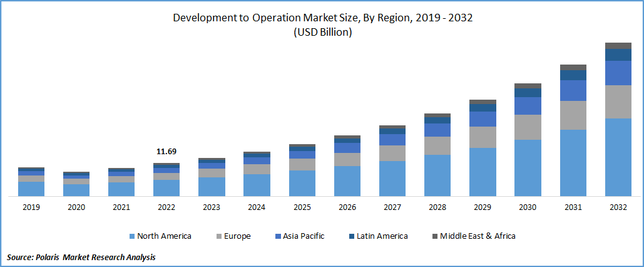
Task: Click the 2030 bar's North America segment
Action: coord(528,167)
